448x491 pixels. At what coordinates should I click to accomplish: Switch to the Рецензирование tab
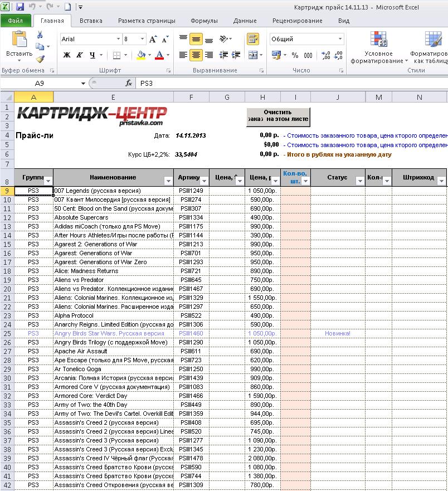pyautogui.click(x=298, y=21)
